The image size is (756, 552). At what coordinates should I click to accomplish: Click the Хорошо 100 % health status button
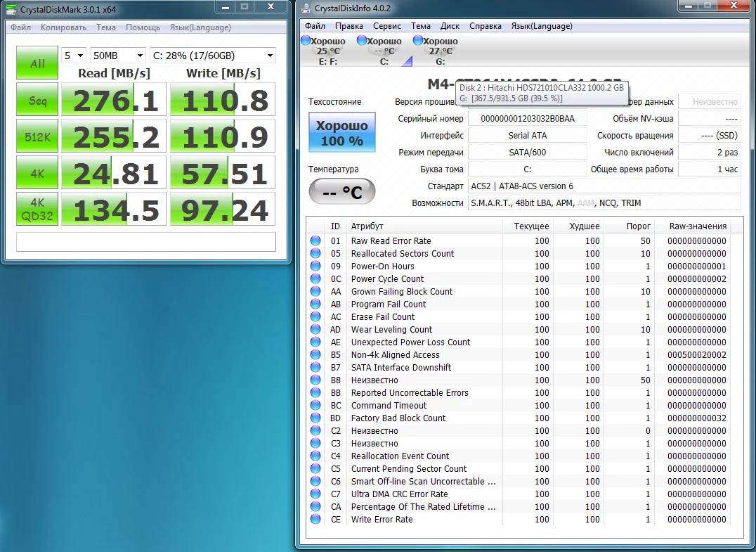pyautogui.click(x=341, y=133)
